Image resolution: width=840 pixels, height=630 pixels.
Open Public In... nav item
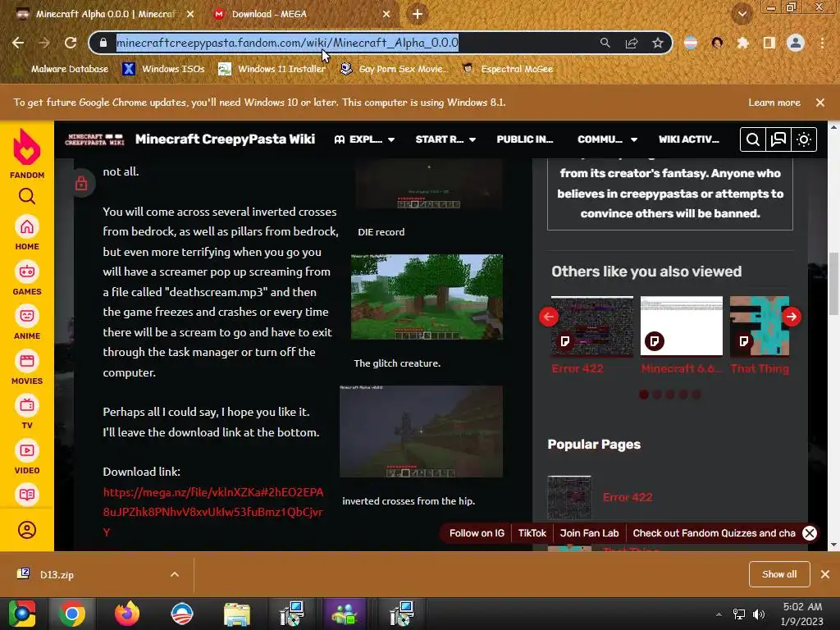pyautogui.click(x=524, y=139)
